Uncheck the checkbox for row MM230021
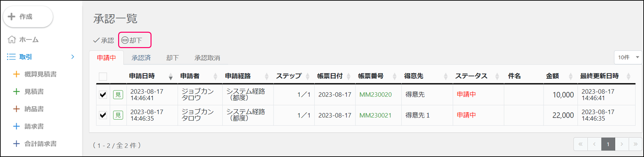Viewport: 644px width, 157px height. pyautogui.click(x=103, y=115)
